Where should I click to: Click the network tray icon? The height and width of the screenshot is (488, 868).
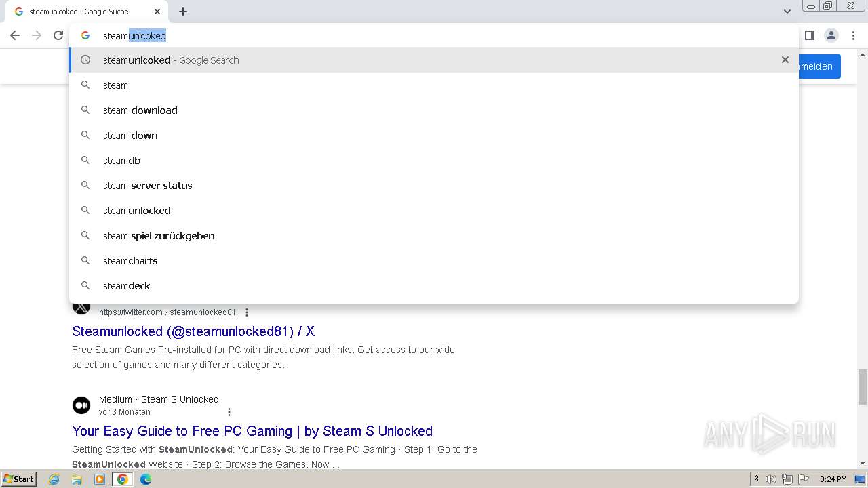(x=787, y=479)
